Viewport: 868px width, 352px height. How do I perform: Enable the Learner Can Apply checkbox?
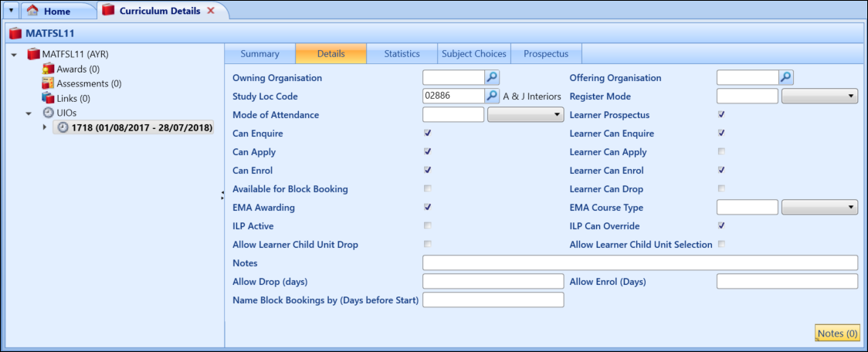pos(721,151)
